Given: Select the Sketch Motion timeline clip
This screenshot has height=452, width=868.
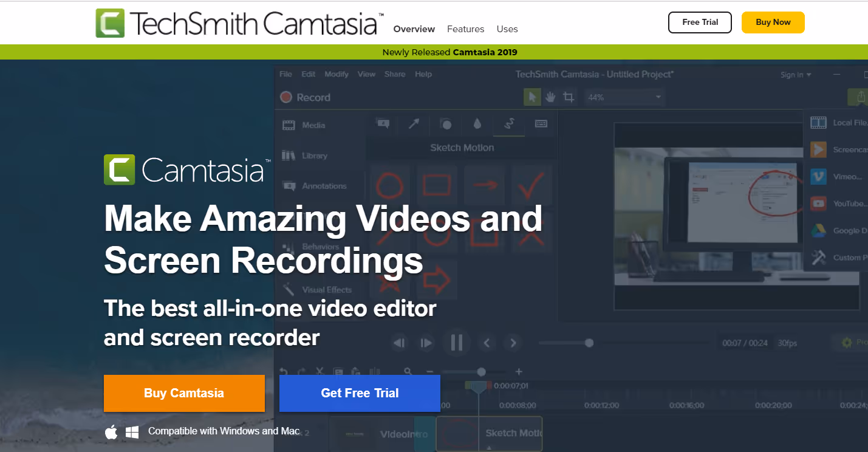Looking at the screenshot, I should (489, 433).
